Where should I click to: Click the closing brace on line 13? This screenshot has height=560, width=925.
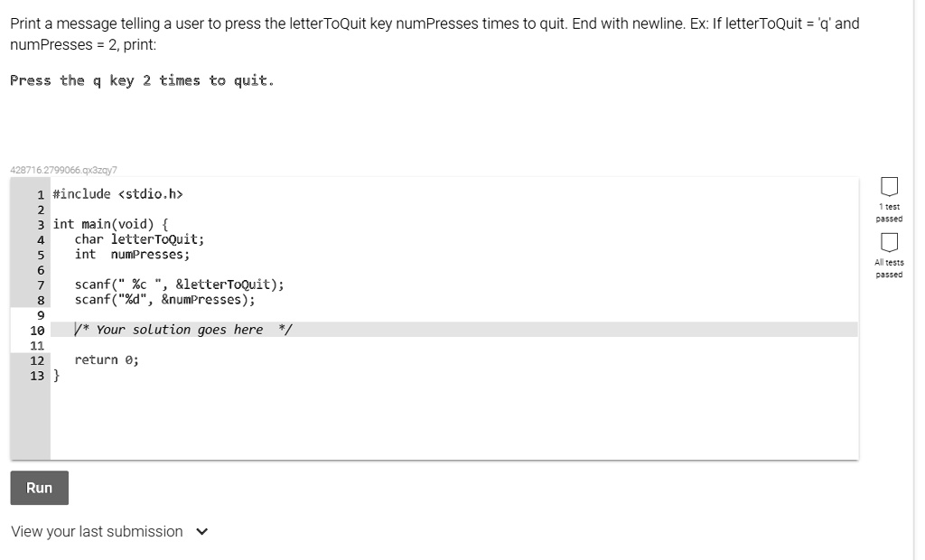point(56,376)
